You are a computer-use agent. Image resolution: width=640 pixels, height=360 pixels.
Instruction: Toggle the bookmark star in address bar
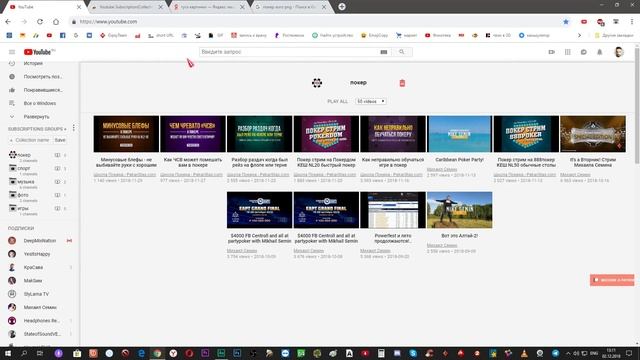tap(566, 22)
